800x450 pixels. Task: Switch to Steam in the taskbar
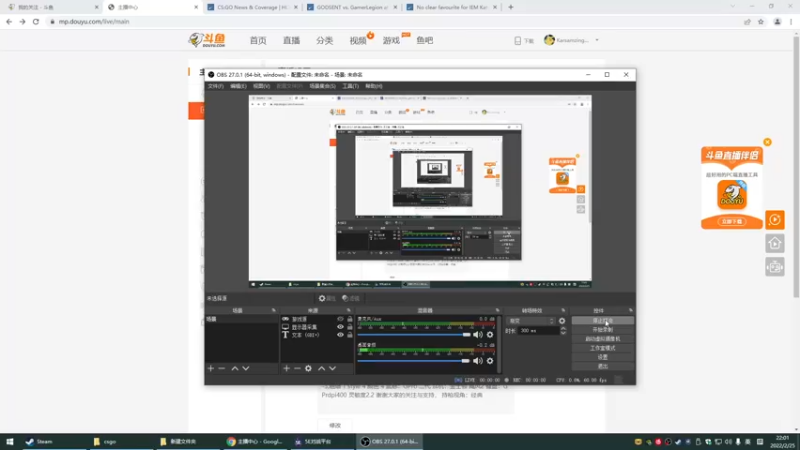[40, 441]
